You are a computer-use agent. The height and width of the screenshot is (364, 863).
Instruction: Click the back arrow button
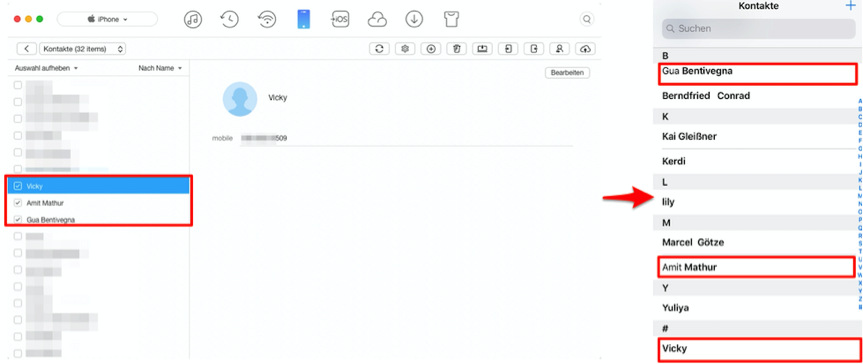point(27,49)
